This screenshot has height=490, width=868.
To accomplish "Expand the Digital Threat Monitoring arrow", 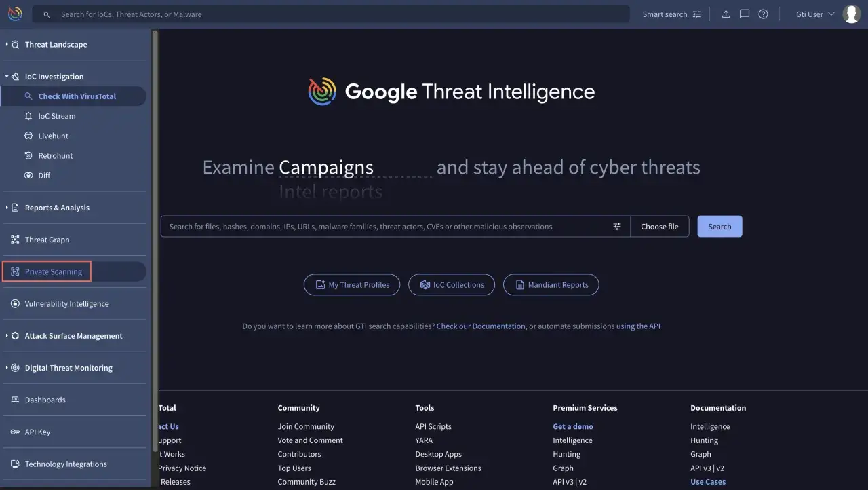I will 7,367.
